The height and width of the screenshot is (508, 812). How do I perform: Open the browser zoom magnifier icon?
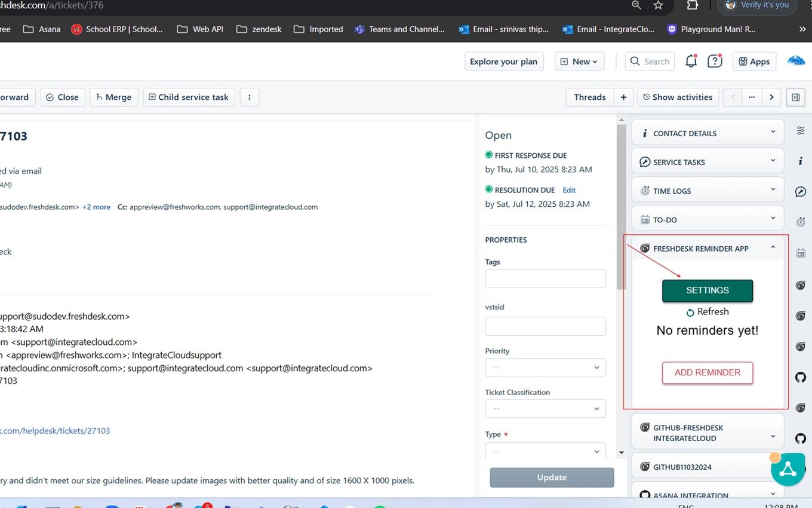point(636,5)
